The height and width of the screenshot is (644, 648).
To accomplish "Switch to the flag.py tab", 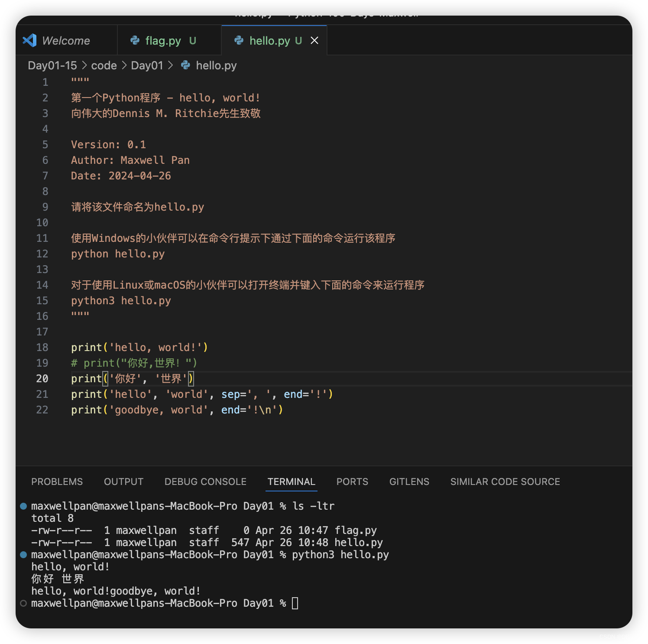I will tap(169, 40).
